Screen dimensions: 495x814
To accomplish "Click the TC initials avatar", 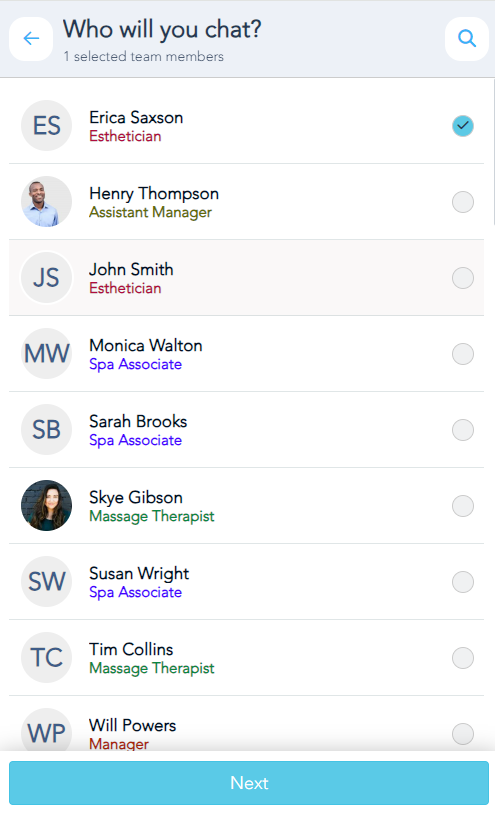I will click(x=46, y=657).
